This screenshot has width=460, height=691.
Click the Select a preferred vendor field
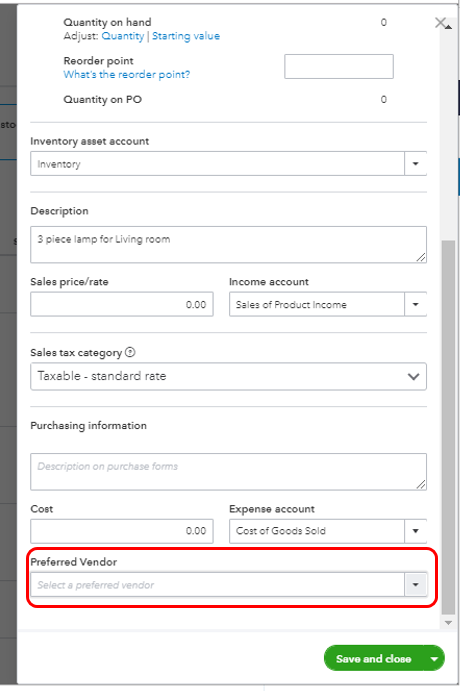point(218,585)
